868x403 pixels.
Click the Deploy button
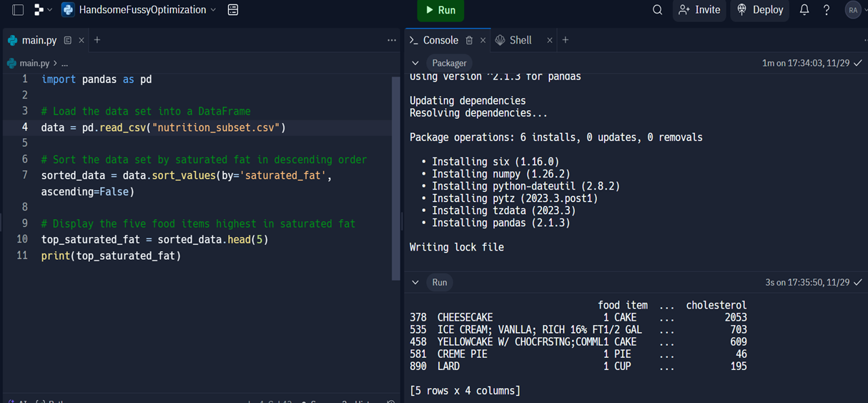point(759,10)
